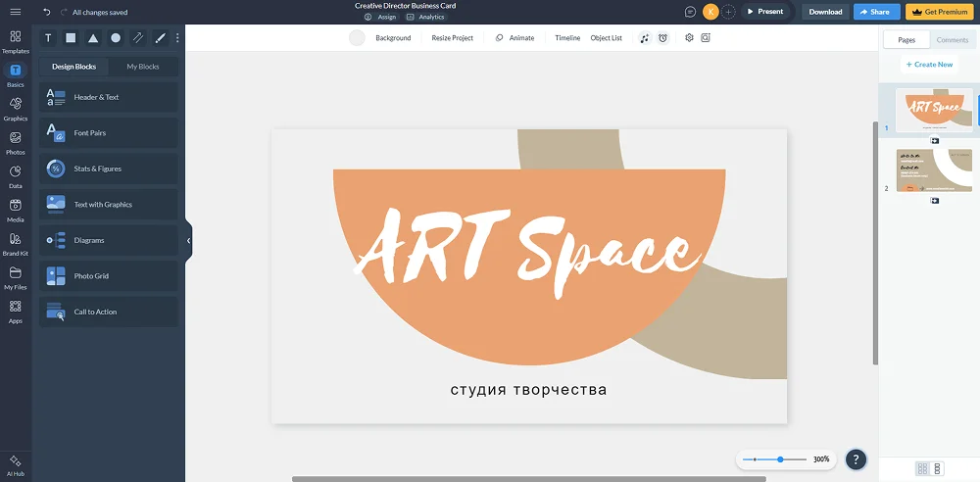Select page 1 thumbnail
Viewport: 980px width, 482px height.
tap(934, 110)
